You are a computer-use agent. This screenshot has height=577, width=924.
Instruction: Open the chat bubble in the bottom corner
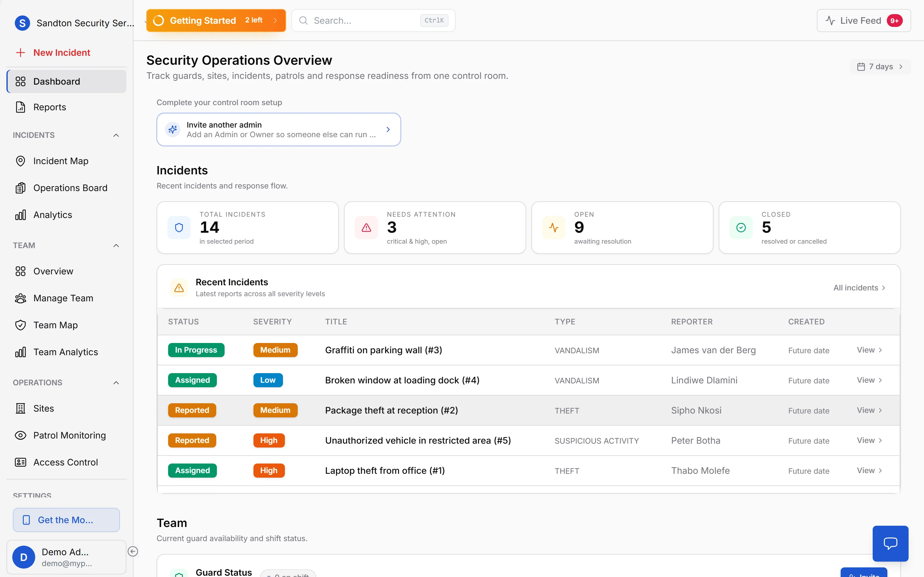click(x=890, y=543)
